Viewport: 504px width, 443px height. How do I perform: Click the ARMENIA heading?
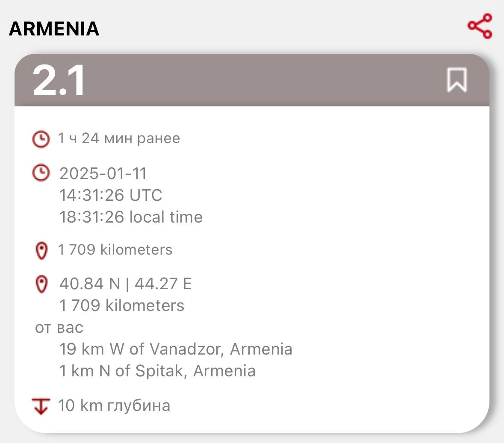tap(54, 29)
